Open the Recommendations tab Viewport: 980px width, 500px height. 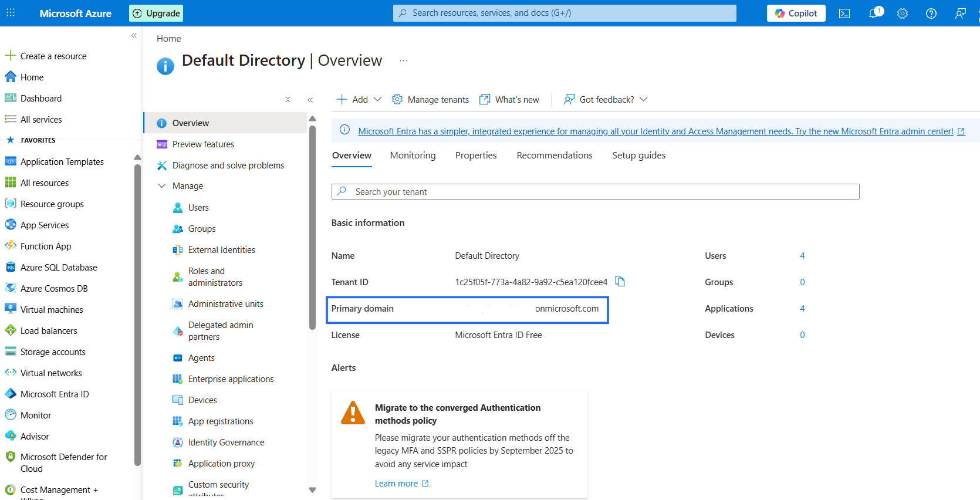point(555,156)
